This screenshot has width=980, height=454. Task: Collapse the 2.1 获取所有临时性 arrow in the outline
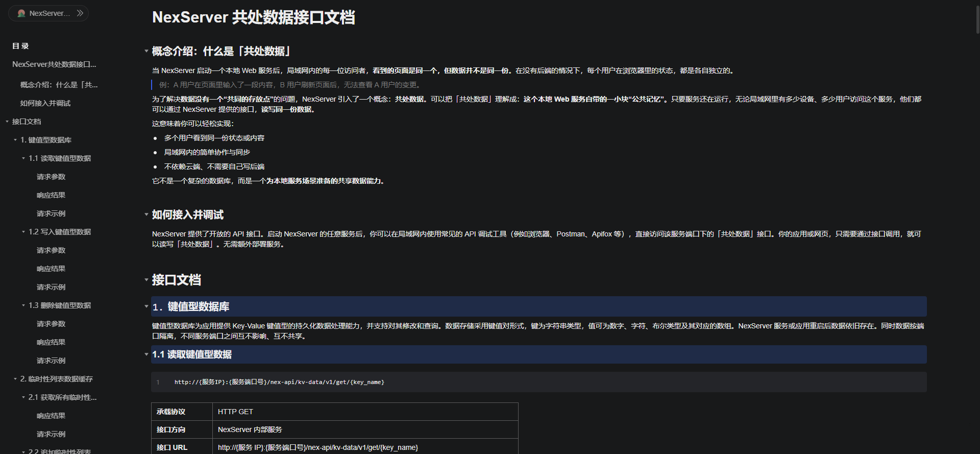[23, 397]
